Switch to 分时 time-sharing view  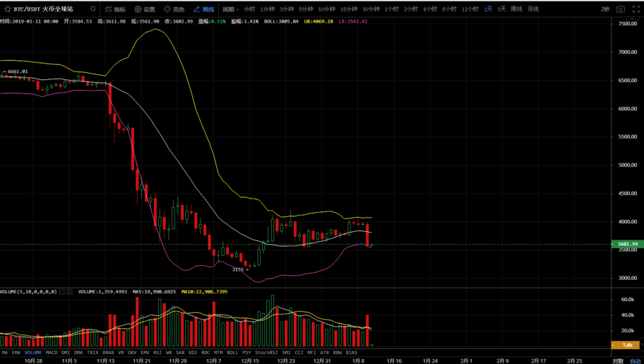pos(249,9)
